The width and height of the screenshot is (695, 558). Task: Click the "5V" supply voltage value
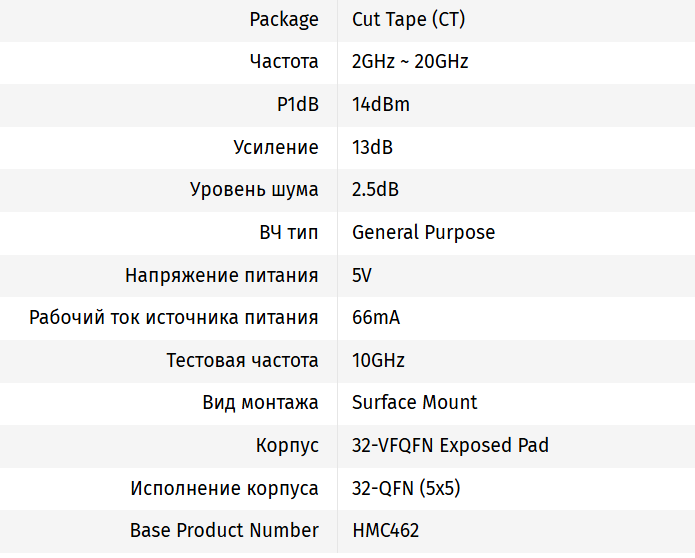click(x=362, y=275)
